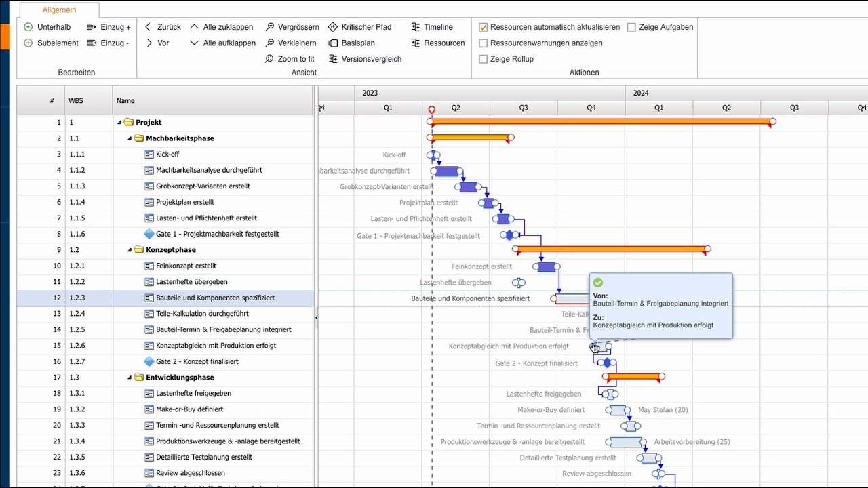
Task: Select the Allgemein ribbon tab
Action: (x=59, y=10)
